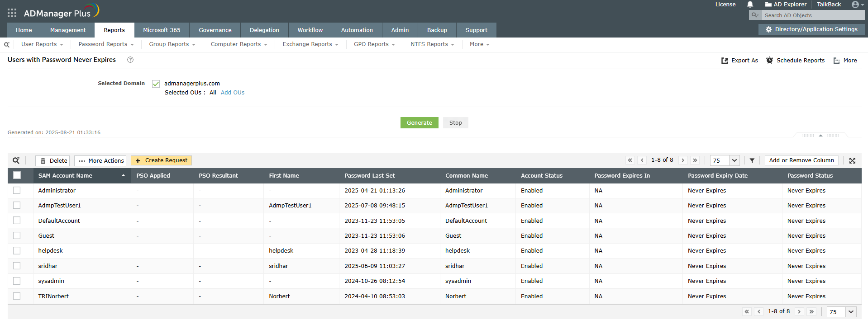Select the TRINorbert row checkbox
868x329 pixels.
pos(17,296)
